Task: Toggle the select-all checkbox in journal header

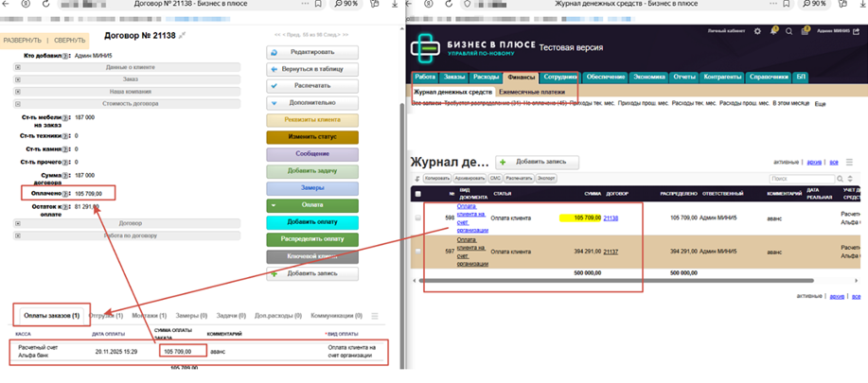Action: tap(418, 193)
